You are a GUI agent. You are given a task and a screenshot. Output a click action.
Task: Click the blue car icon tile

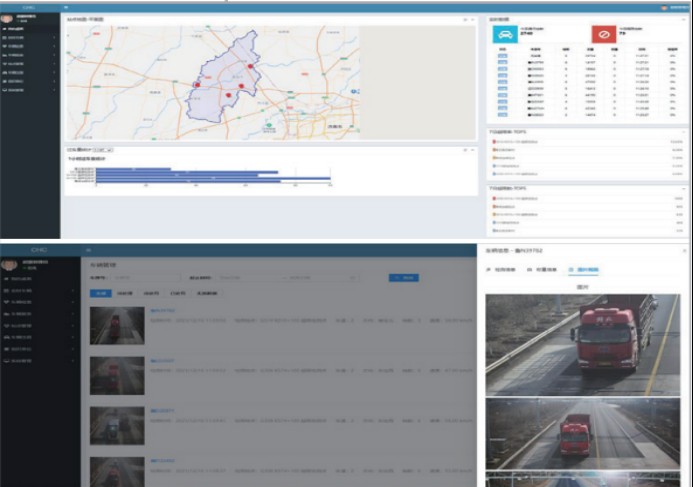(506, 35)
